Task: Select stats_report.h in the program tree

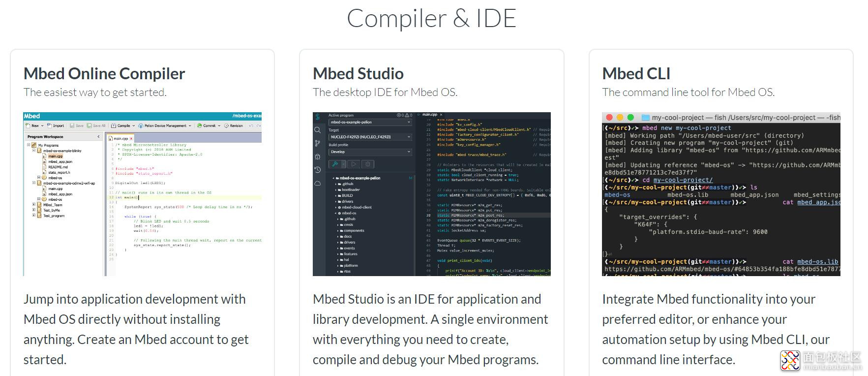Action: click(x=59, y=172)
